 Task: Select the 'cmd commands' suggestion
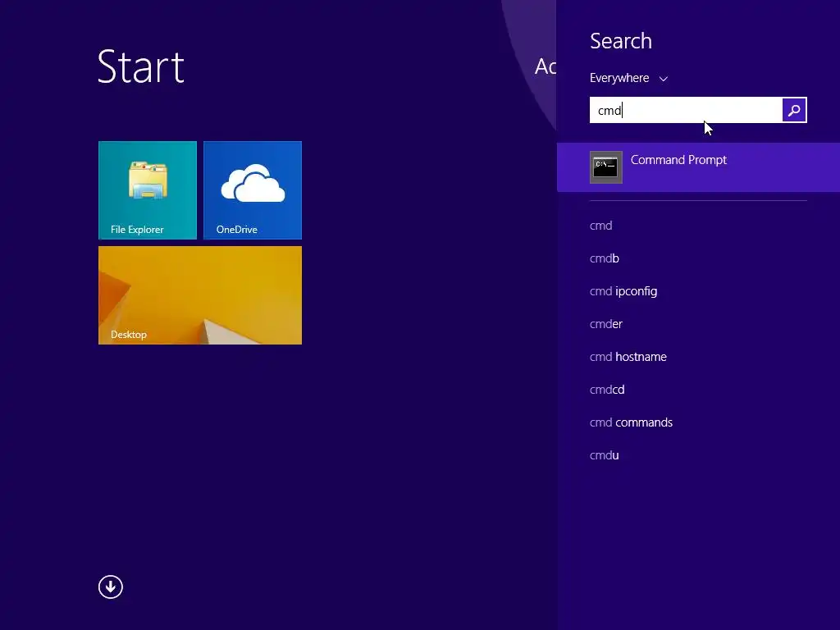[x=631, y=422]
